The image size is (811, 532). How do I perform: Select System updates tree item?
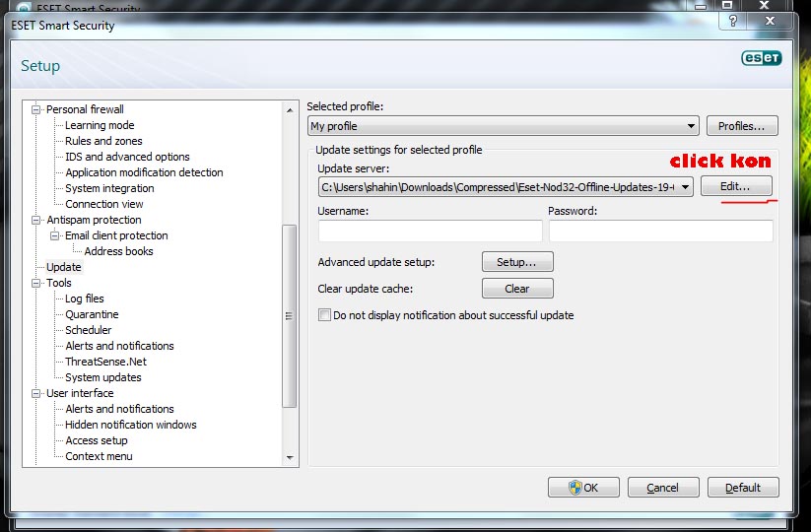102,377
